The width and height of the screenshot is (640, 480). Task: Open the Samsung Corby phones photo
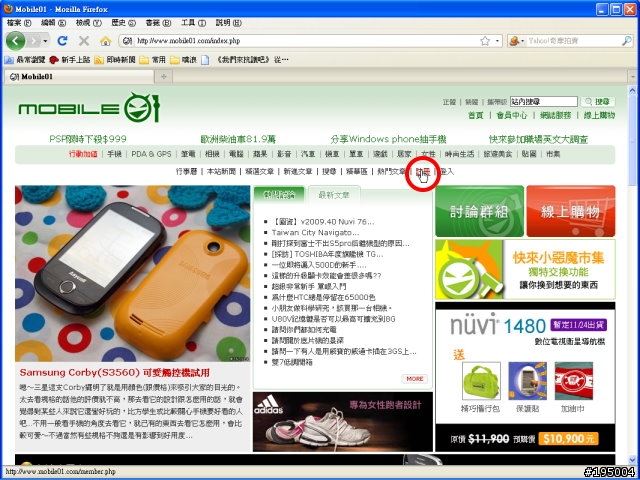tap(133, 273)
